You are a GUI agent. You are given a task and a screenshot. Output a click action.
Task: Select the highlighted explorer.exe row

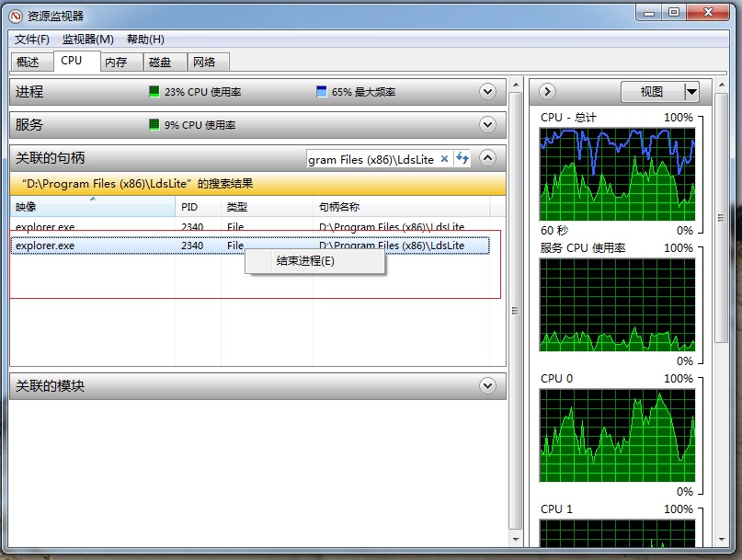coord(250,246)
